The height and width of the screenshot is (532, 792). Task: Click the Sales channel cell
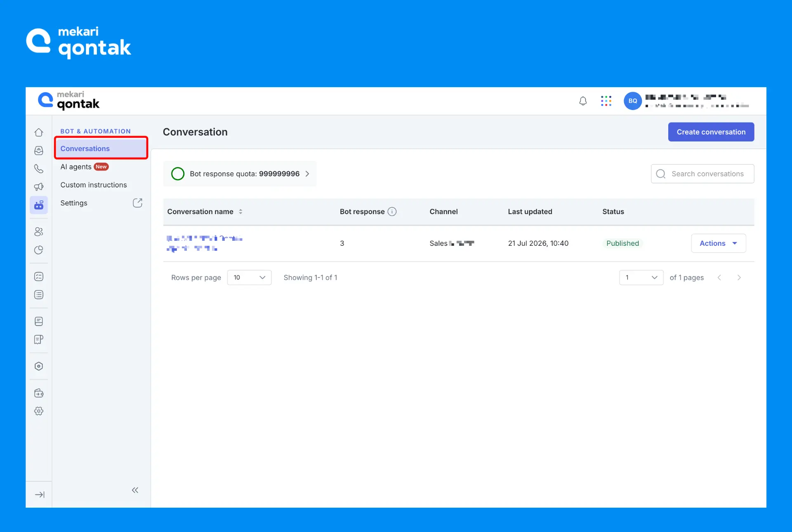(452, 243)
